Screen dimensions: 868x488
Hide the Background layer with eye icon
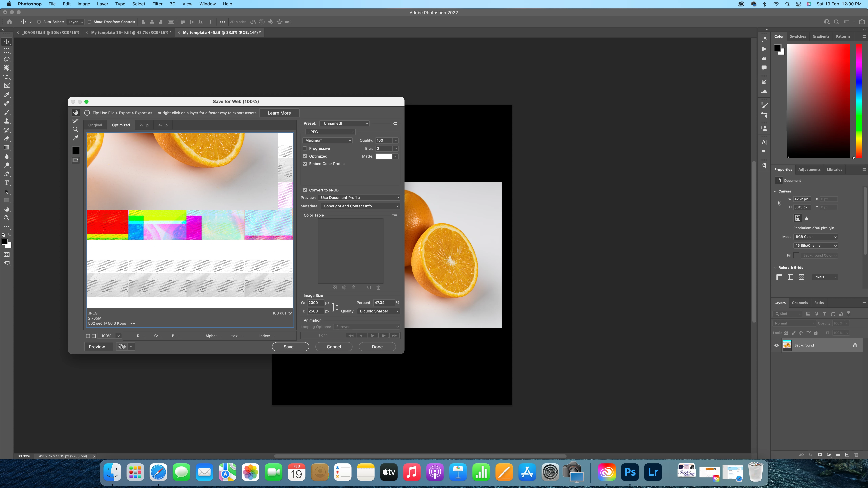click(777, 345)
